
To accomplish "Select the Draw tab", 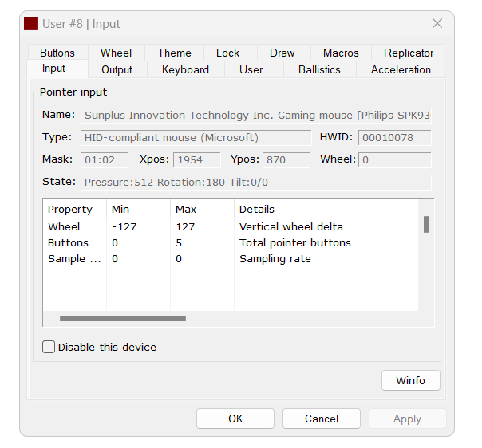I will pyautogui.click(x=282, y=53).
